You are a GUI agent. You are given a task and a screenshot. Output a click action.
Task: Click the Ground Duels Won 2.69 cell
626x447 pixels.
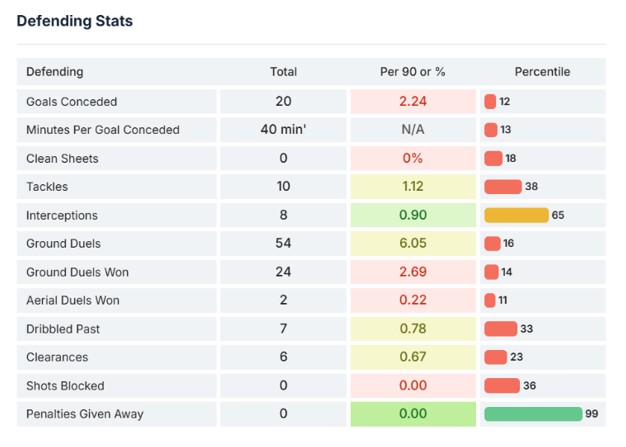point(412,272)
